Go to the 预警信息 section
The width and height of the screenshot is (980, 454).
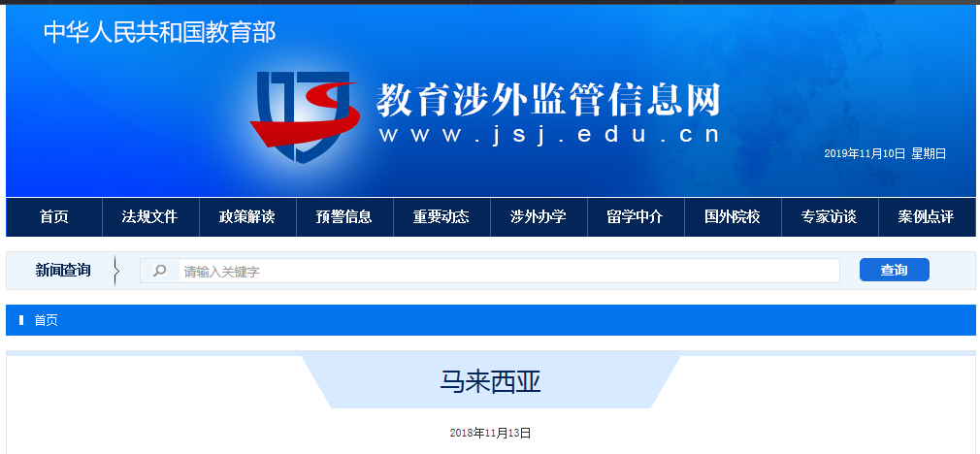(344, 217)
